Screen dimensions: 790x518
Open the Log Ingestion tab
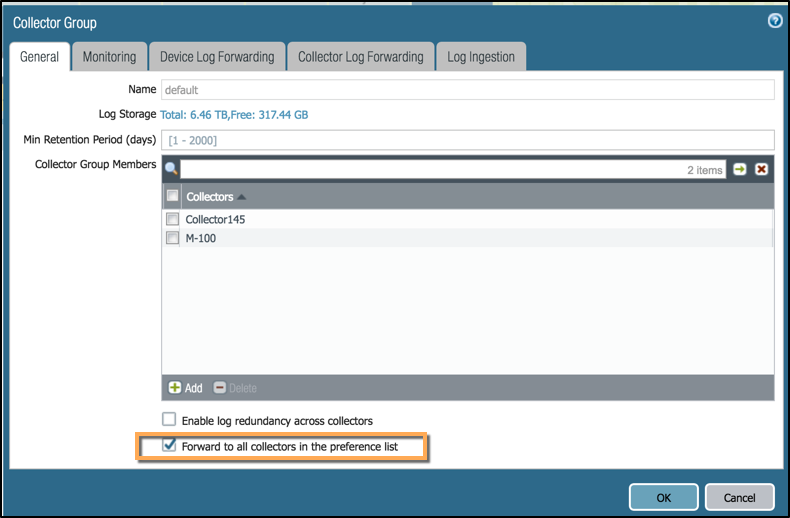point(481,56)
